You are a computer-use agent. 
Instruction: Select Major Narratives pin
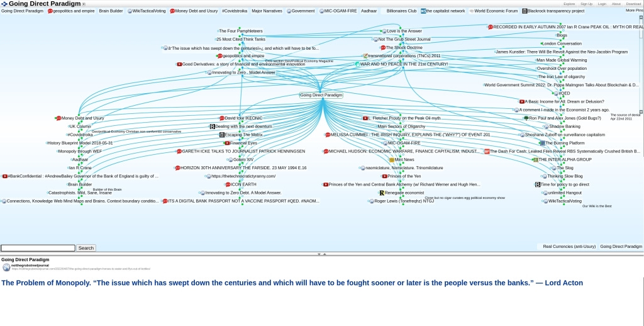pos(267,11)
